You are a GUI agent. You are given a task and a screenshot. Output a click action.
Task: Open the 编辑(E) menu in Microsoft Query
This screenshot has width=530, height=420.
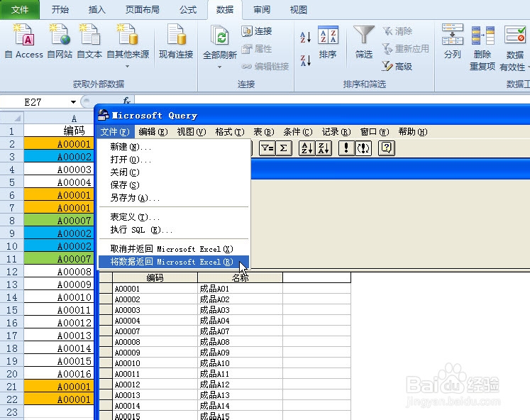[x=153, y=131]
